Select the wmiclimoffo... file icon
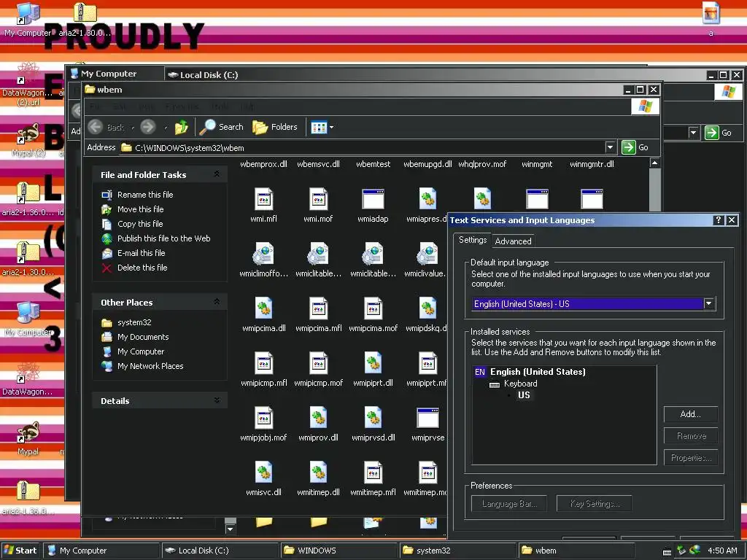The width and height of the screenshot is (747, 560). [x=263, y=254]
